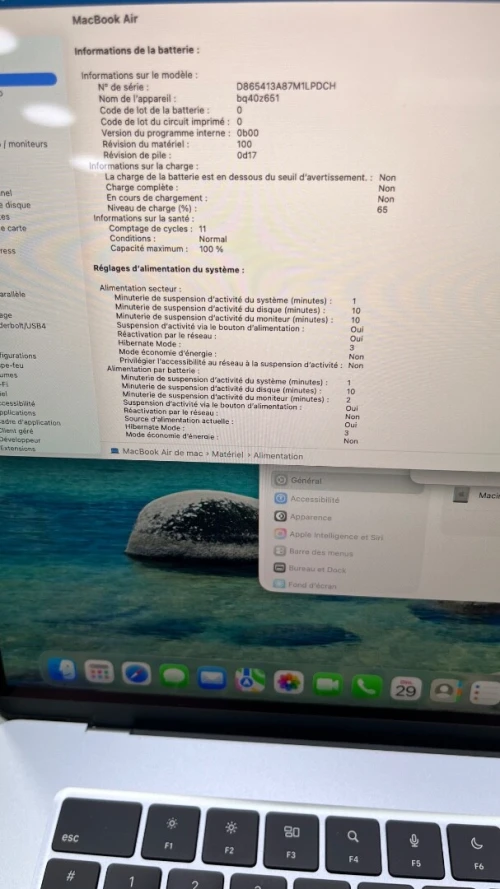Select Apple Intelligence et Siri label

[336, 535]
